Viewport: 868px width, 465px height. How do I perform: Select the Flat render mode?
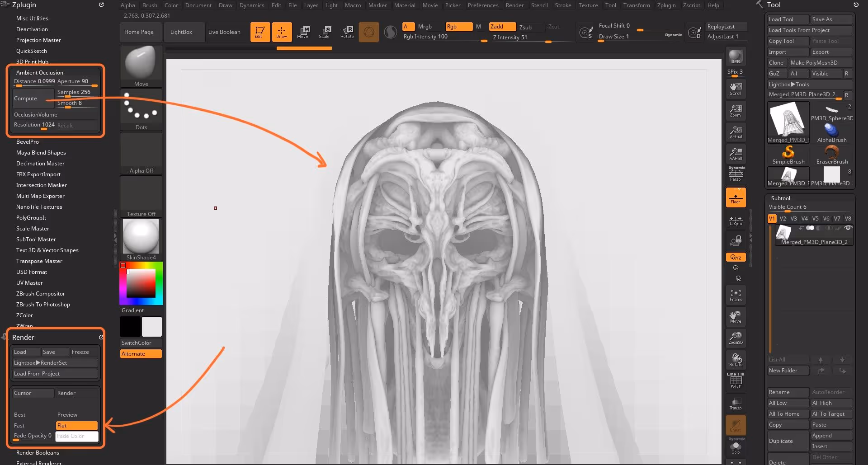click(x=76, y=426)
